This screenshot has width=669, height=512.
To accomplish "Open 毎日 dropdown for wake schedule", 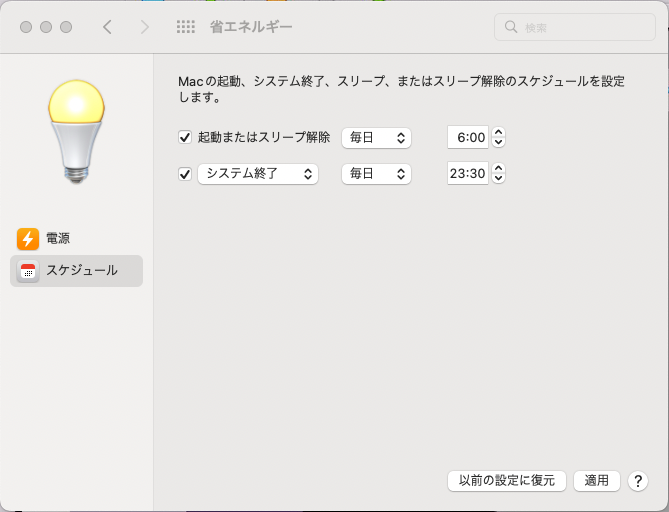I will (376, 138).
